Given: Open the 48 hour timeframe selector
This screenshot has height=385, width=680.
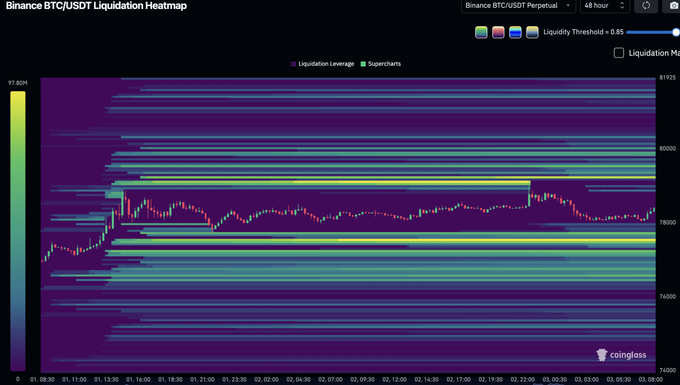Looking at the screenshot, I should coord(604,6).
